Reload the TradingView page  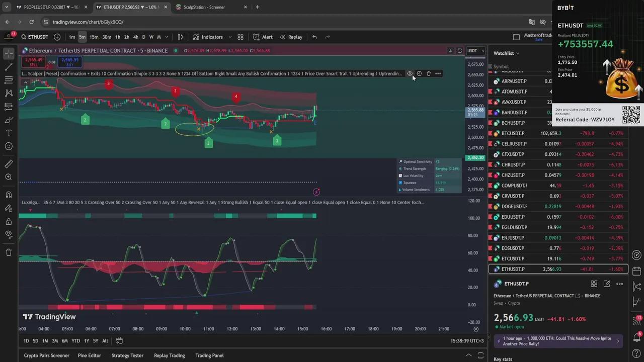point(31,22)
